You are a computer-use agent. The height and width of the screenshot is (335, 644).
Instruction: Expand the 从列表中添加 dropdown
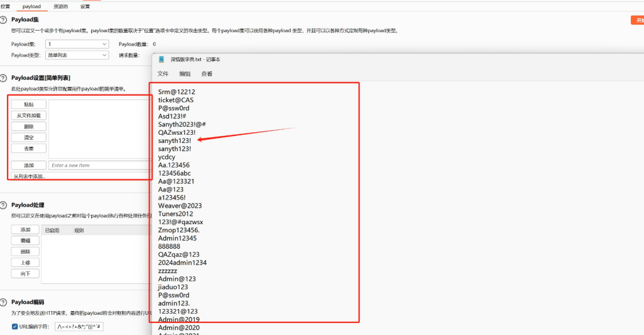(x=80, y=177)
